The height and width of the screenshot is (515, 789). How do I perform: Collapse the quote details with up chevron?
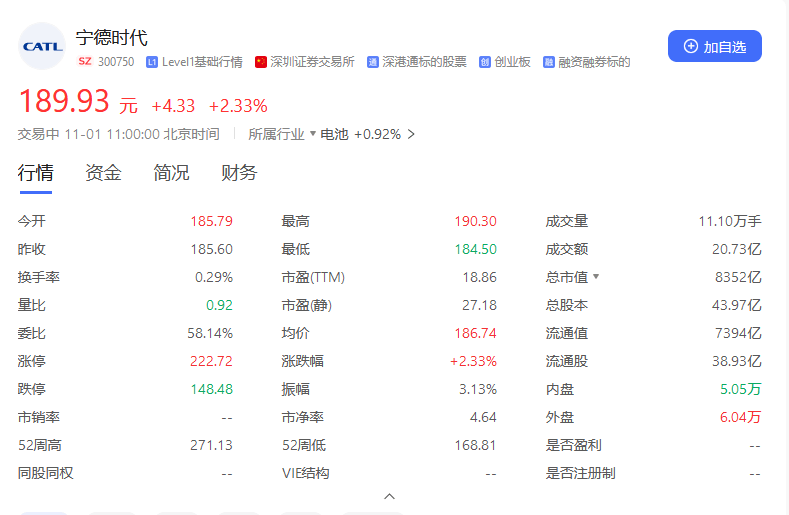pyautogui.click(x=389, y=496)
